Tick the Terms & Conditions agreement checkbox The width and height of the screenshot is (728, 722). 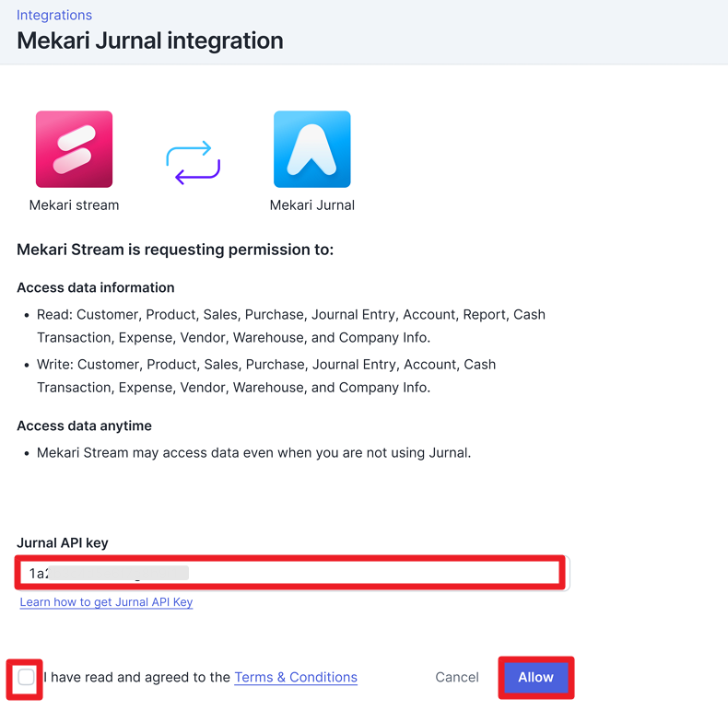(x=26, y=677)
